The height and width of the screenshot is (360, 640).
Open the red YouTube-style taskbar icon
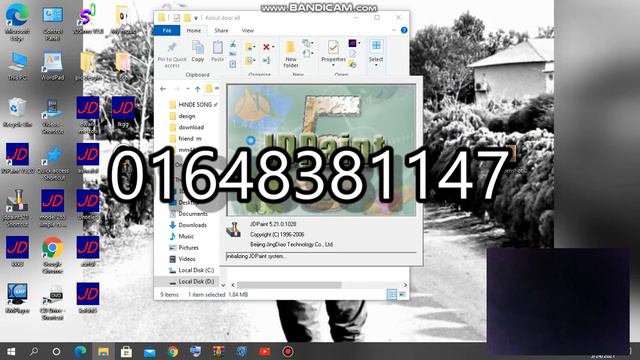tap(264, 351)
